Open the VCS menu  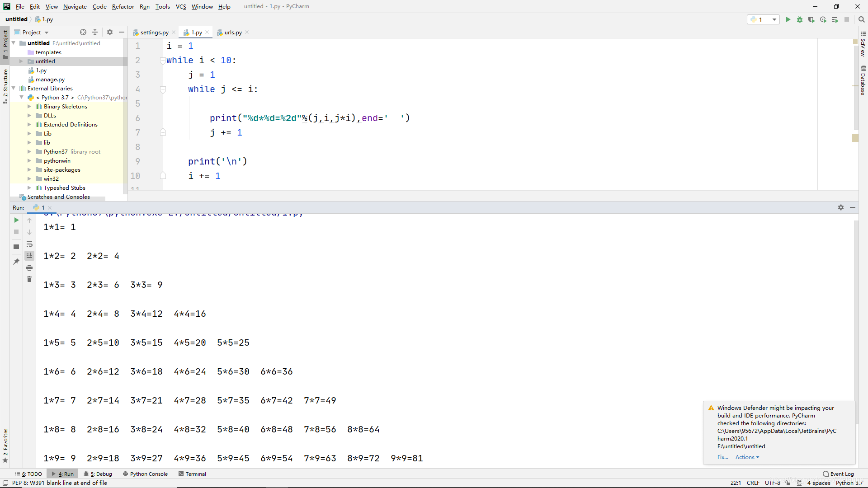click(x=181, y=6)
